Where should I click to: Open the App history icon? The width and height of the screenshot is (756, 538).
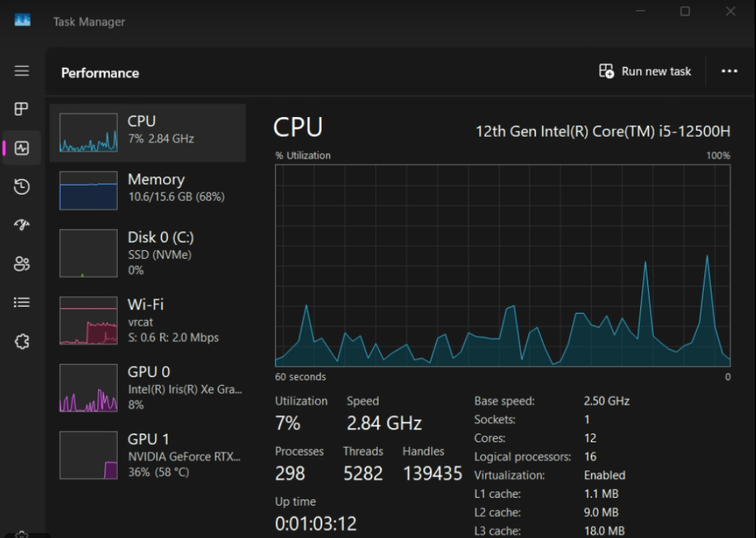click(x=22, y=187)
